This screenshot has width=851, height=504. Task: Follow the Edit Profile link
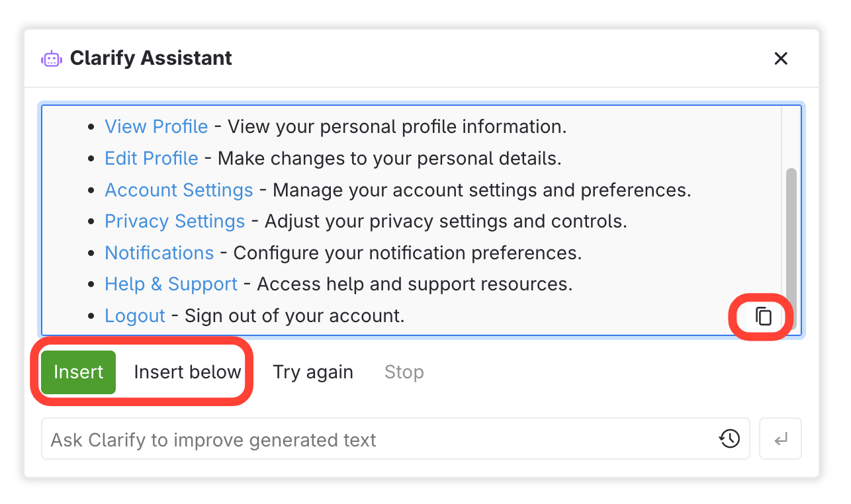point(152,159)
